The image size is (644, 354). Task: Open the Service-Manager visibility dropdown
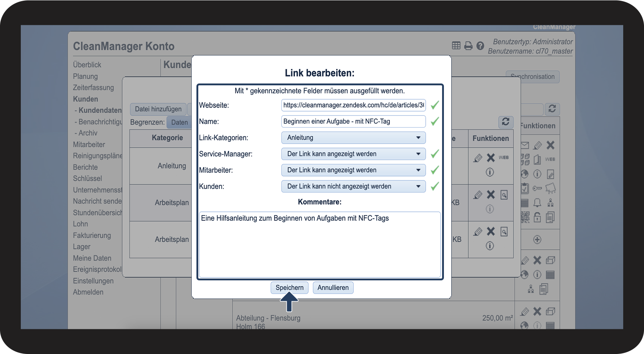(x=354, y=154)
